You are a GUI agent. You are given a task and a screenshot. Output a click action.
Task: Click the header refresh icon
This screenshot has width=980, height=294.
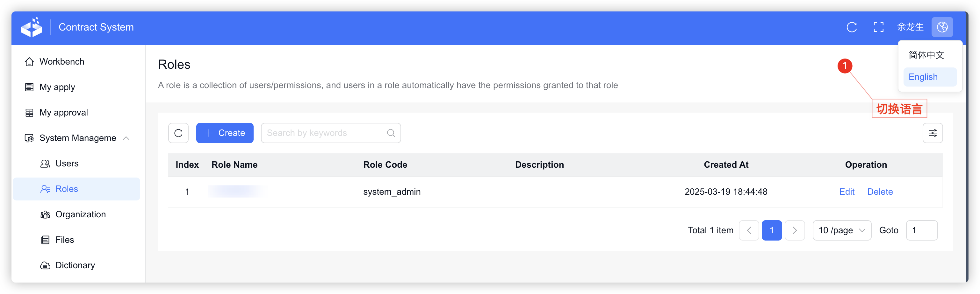pos(851,27)
